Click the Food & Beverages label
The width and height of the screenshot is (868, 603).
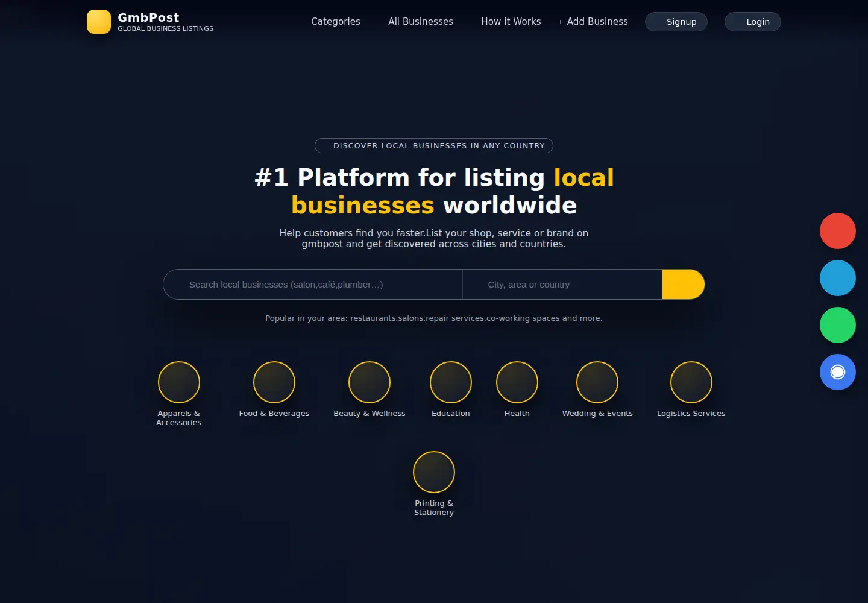tap(274, 414)
